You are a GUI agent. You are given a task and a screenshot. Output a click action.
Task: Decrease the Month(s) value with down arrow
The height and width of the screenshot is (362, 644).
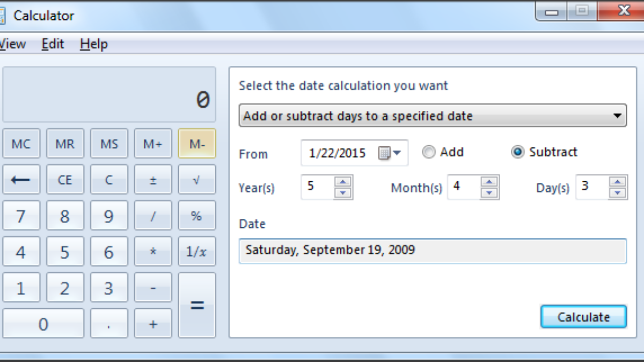tap(489, 193)
